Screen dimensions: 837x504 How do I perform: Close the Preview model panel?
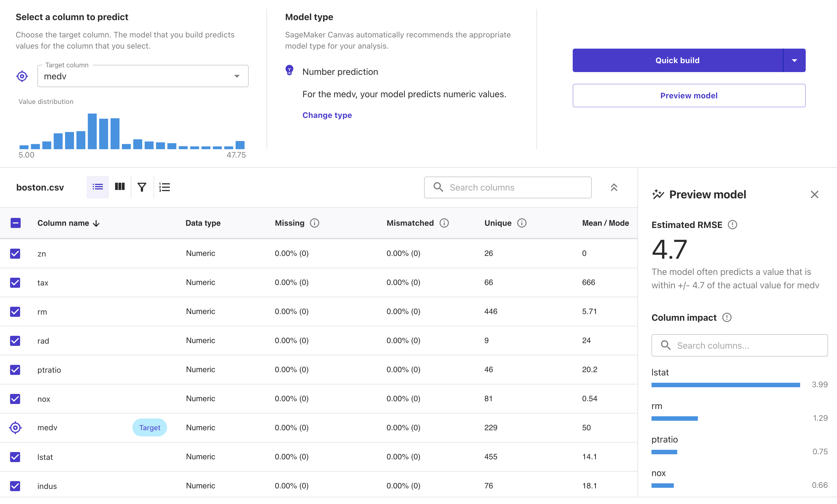815,195
